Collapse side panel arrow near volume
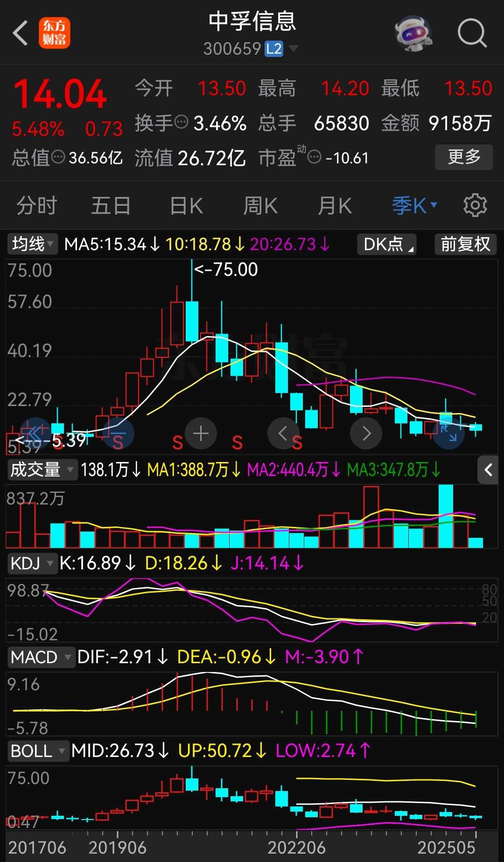The height and width of the screenshot is (862, 504). [488, 470]
